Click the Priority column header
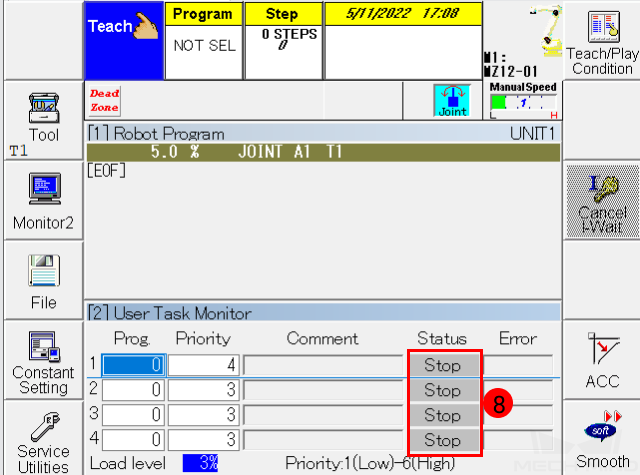Image resolution: width=640 pixels, height=475 pixels. pos(203,338)
